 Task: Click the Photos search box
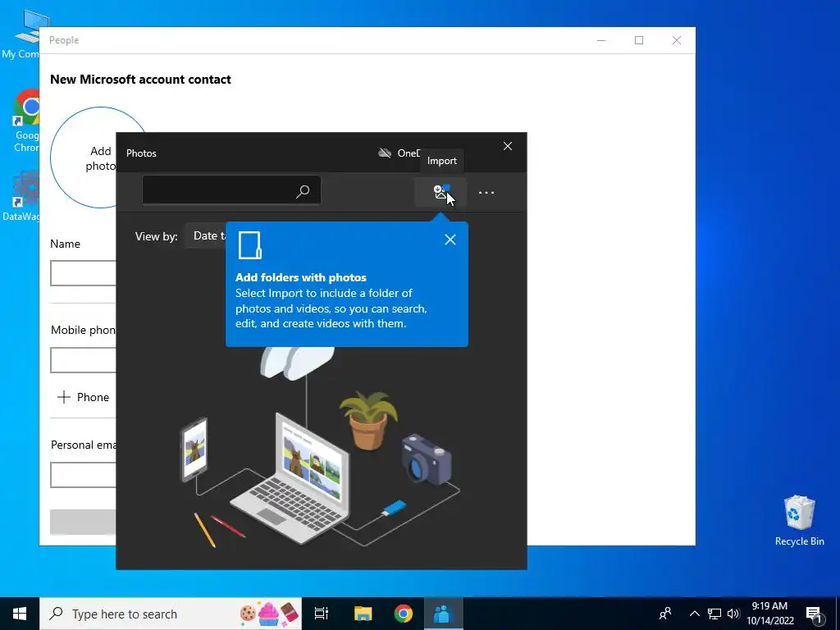(x=231, y=190)
